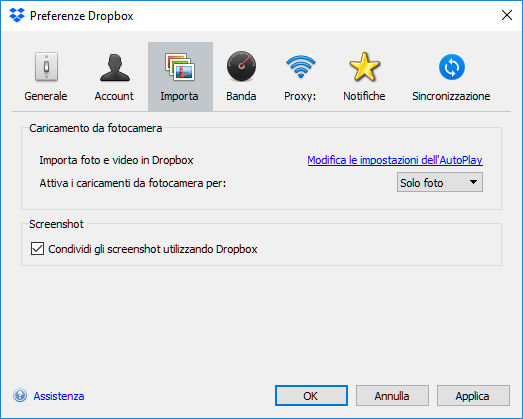
Task: Show the Notifiche tab label
Action: tap(364, 96)
